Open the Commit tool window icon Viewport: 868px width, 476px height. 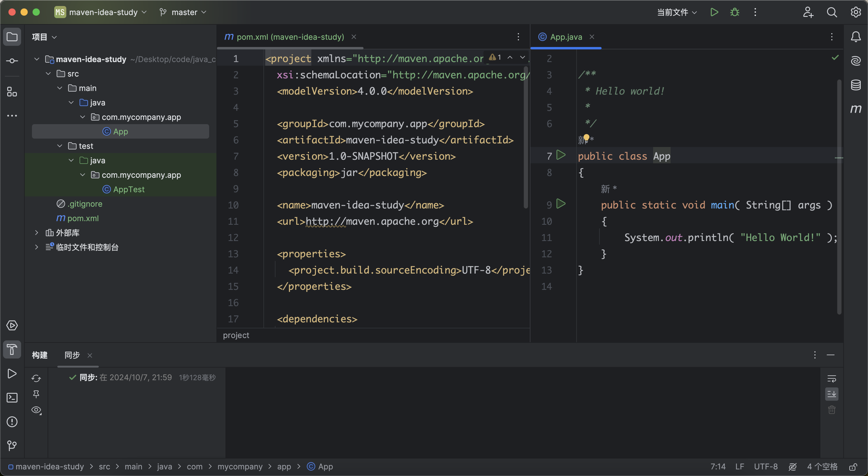[x=12, y=61]
